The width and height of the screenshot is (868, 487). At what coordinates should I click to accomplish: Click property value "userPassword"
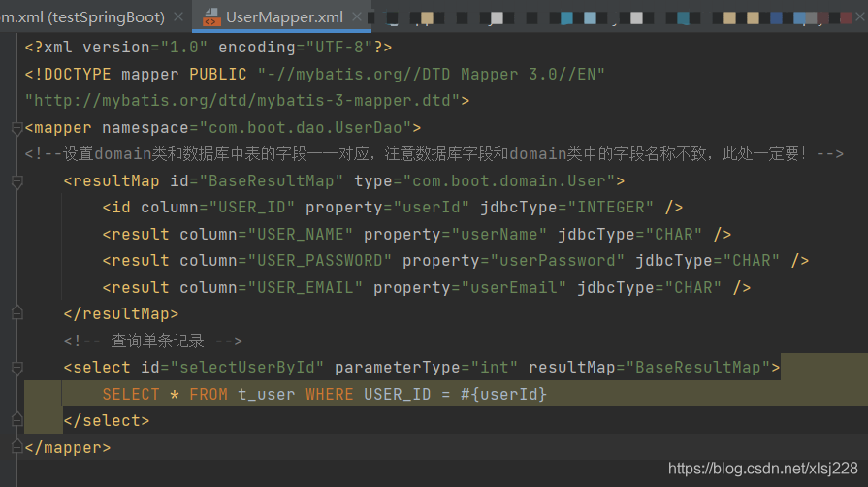point(557,260)
